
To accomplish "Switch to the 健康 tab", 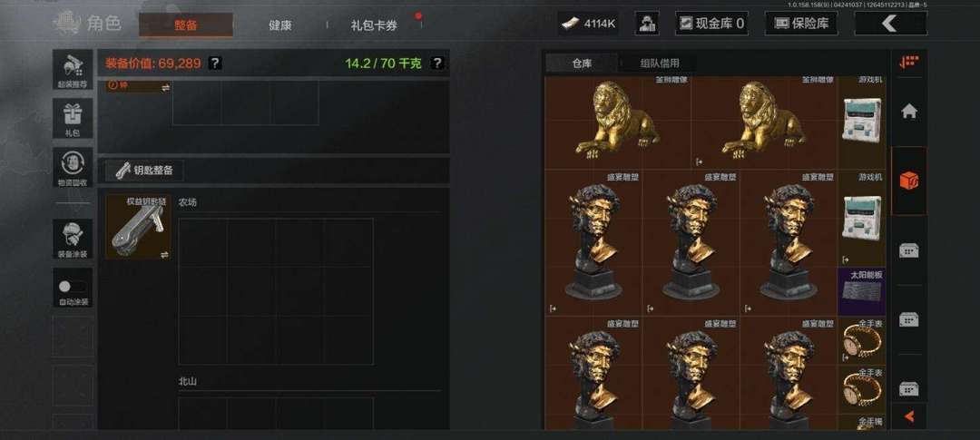I will coord(279,25).
